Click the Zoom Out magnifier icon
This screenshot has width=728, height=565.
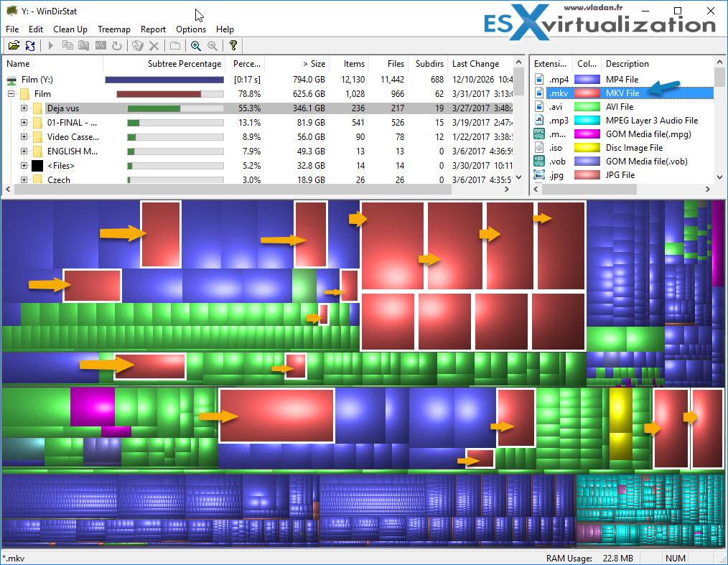tap(213, 45)
